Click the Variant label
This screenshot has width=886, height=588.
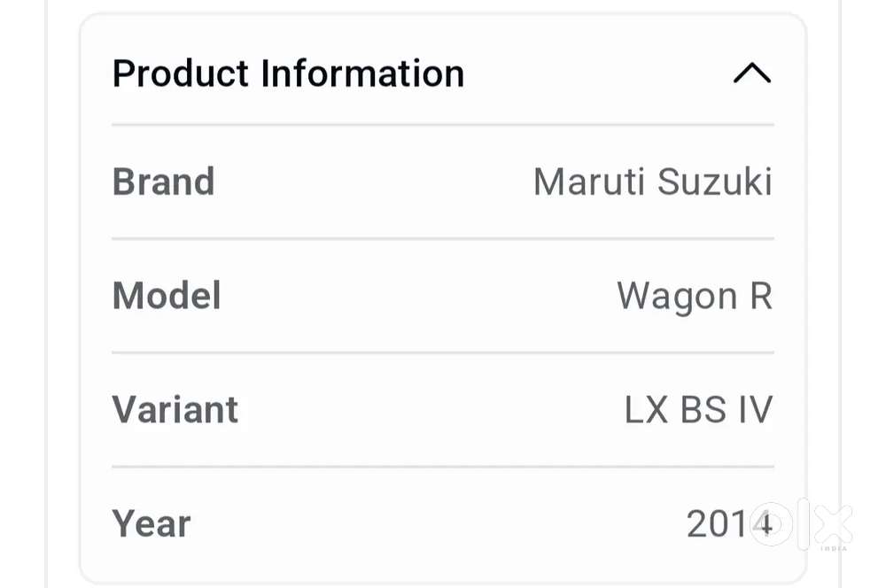point(175,409)
